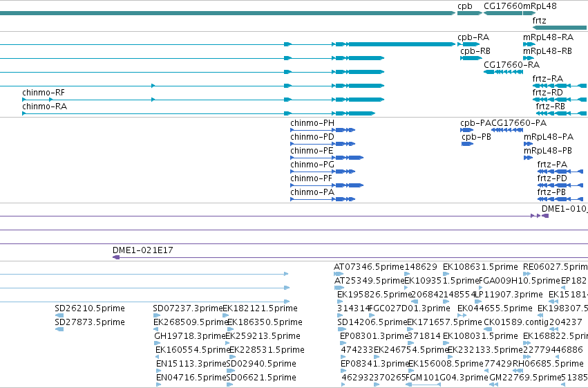Select the chinmo-PA protein label
This screenshot has width=588, height=388.
tap(312, 192)
